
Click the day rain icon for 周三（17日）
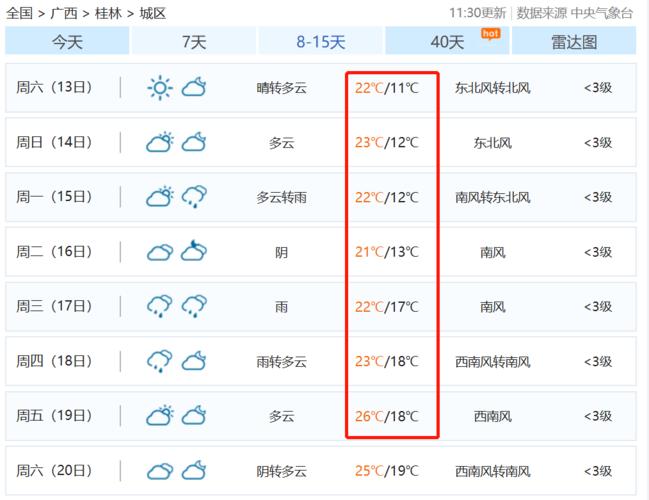click(160, 306)
